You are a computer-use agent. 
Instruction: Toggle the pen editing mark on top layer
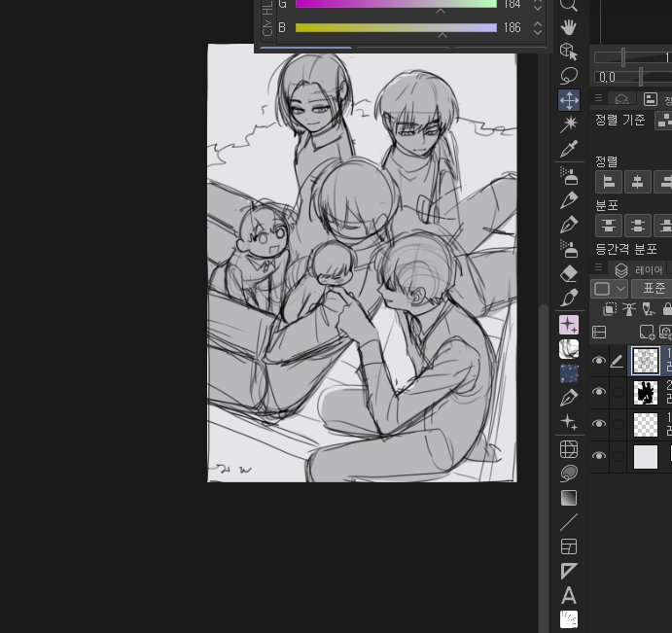pos(617,361)
